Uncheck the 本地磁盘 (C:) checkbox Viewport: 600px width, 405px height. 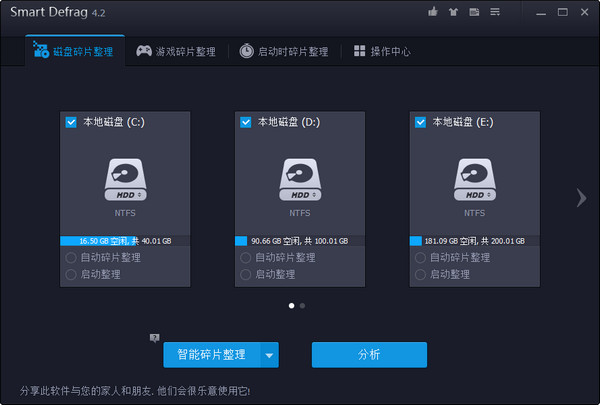pos(71,122)
